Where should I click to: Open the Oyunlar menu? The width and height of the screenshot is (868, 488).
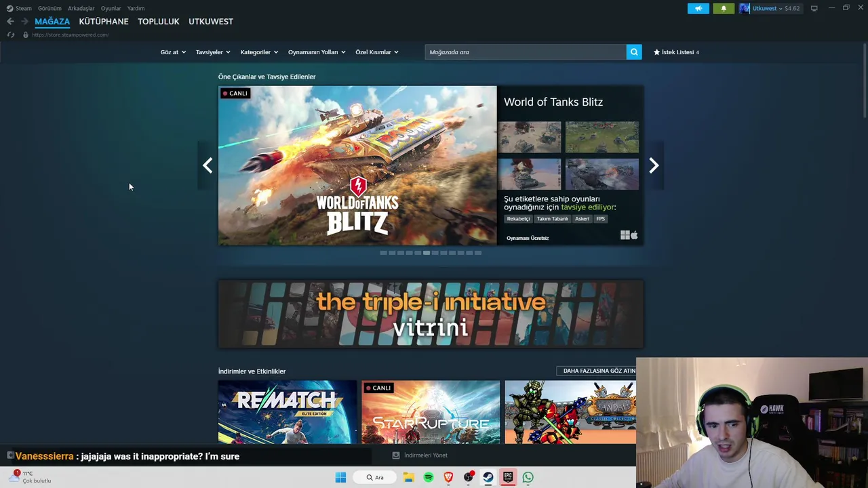pyautogui.click(x=111, y=8)
